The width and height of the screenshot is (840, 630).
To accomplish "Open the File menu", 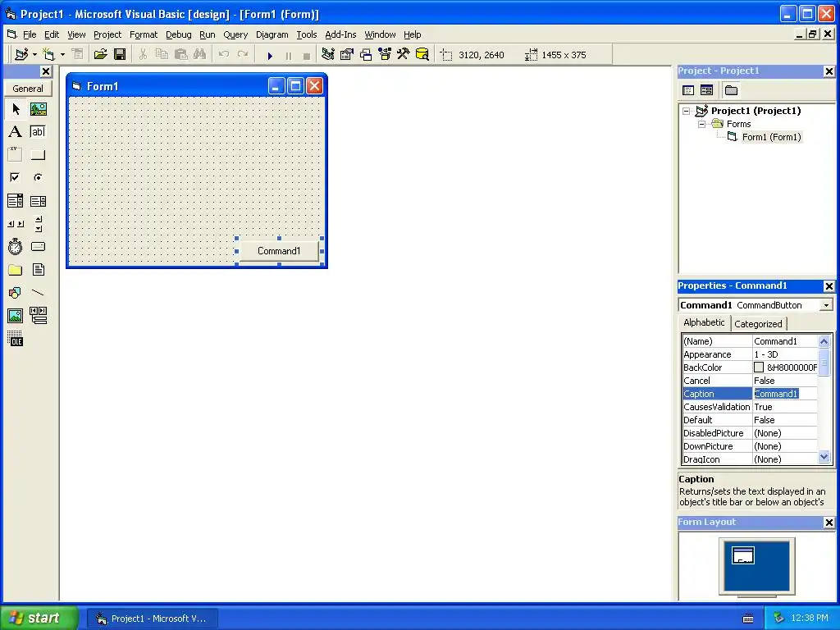I will [30, 34].
